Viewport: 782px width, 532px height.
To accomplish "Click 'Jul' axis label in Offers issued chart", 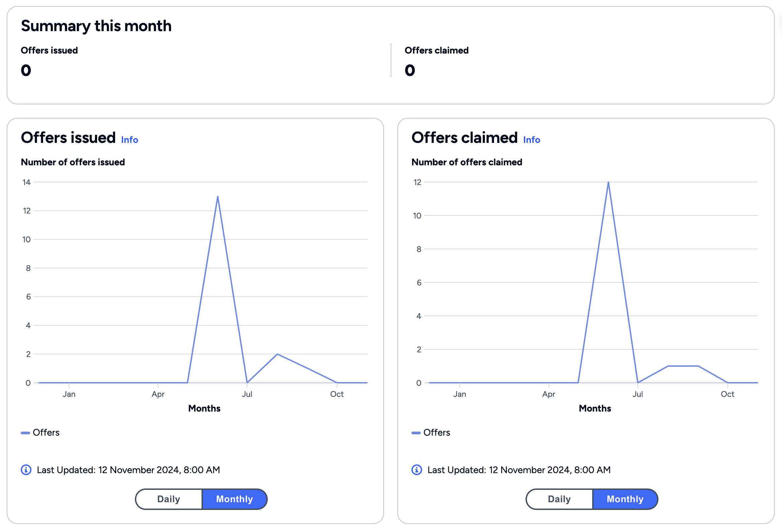I will (247, 394).
